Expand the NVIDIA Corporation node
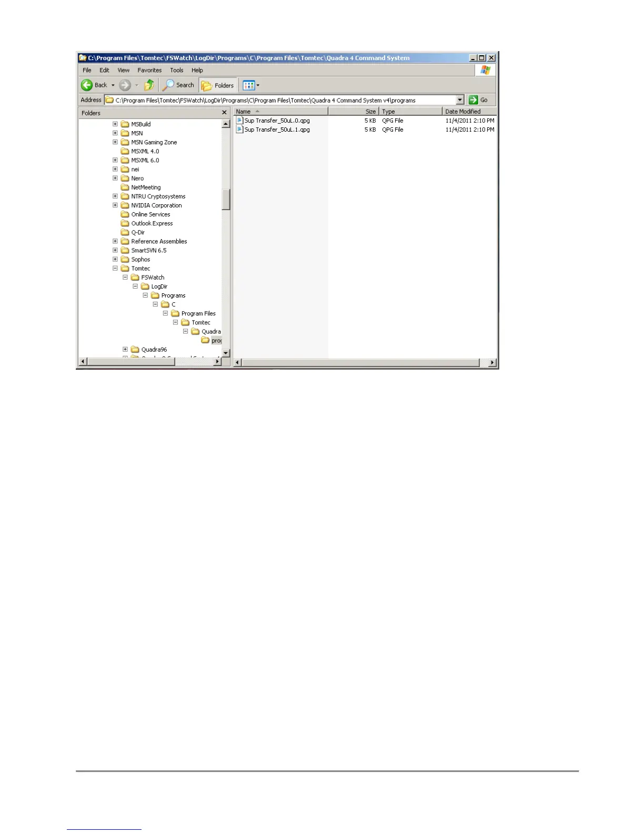The width and height of the screenshot is (644, 834). tap(115, 205)
